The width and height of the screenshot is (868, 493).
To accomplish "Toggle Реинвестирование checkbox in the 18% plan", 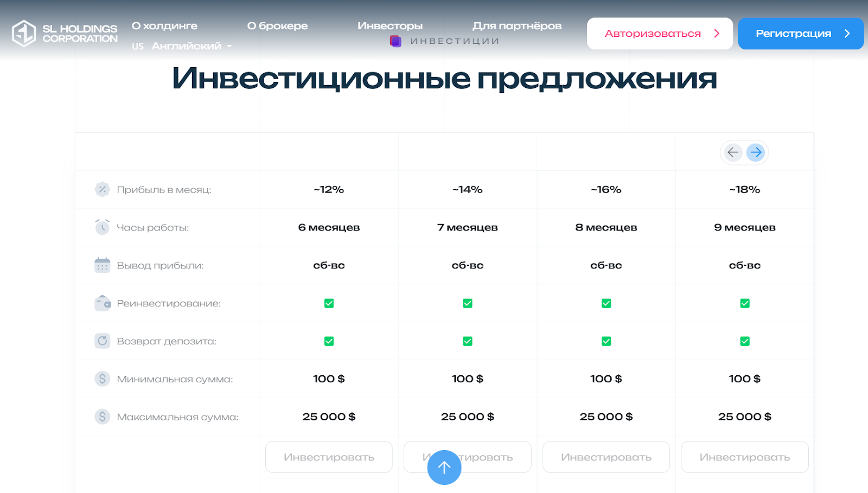I will pos(745,303).
